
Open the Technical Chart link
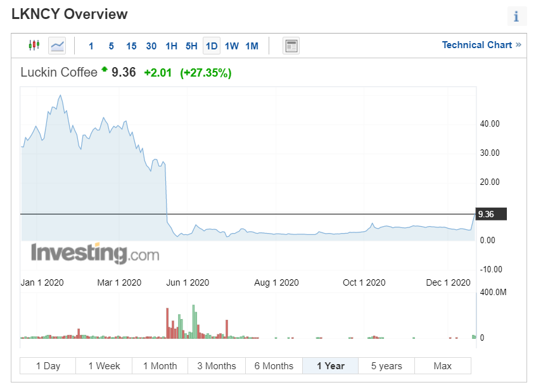[x=482, y=45]
